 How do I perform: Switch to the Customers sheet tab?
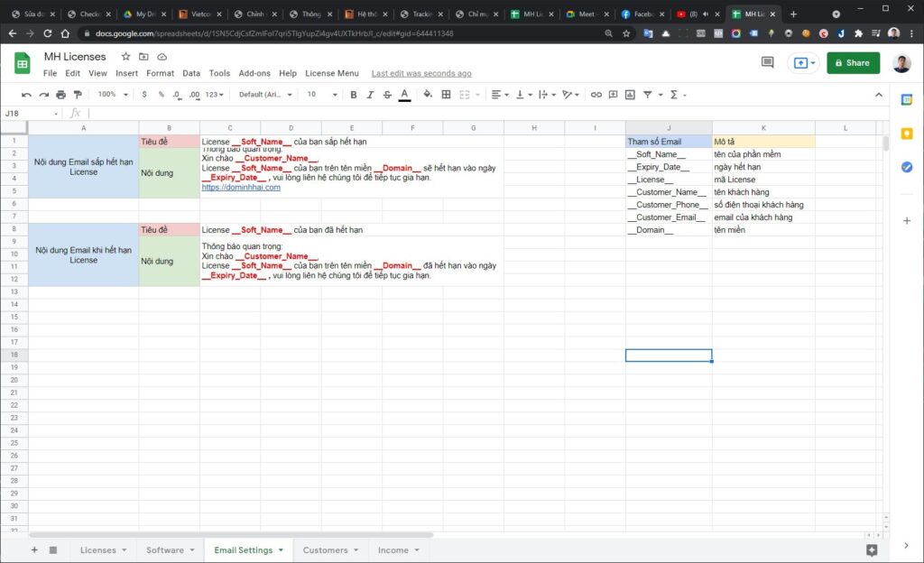click(x=326, y=549)
